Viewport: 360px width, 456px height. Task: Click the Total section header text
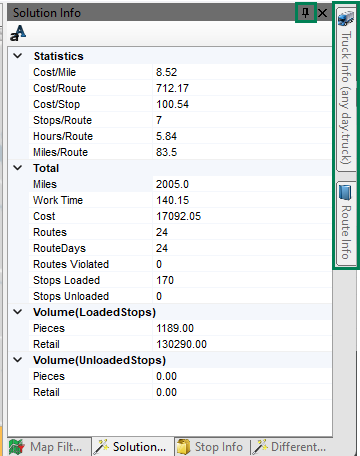(46, 168)
